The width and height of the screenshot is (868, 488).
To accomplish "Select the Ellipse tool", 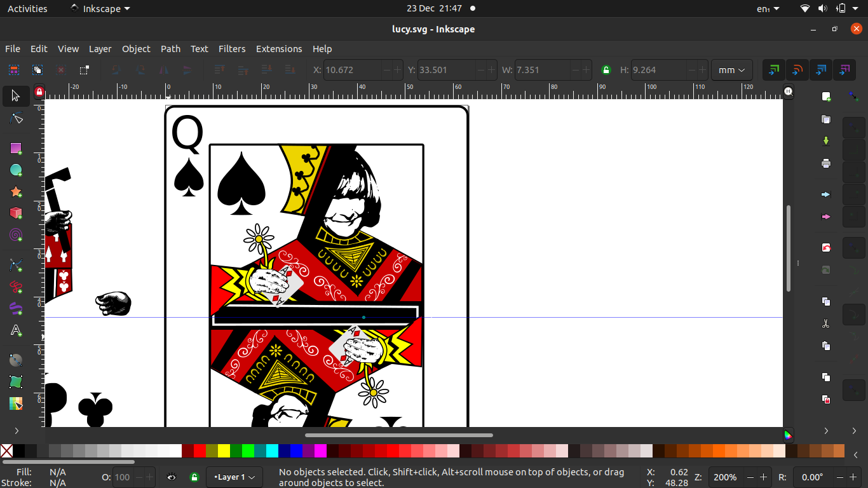I will click(16, 170).
